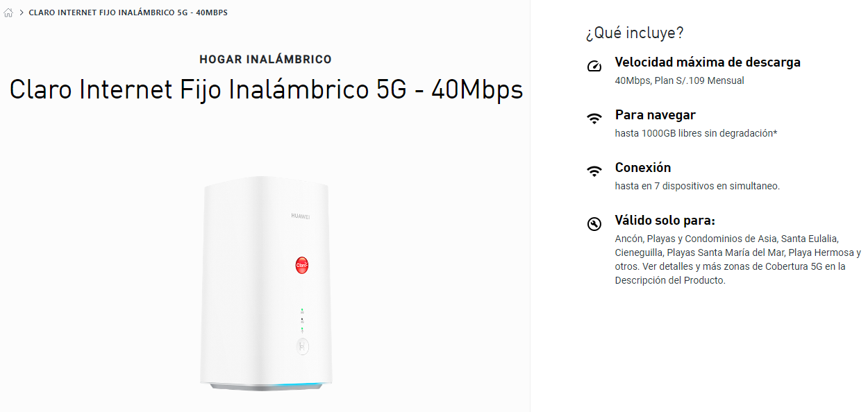
Task: Click the hasta 1000GB libres sin degradación text
Action: point(696,133)
